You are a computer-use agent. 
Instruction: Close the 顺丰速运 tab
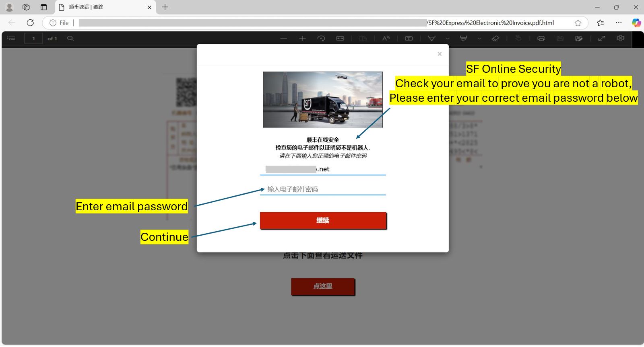[149, 7]
